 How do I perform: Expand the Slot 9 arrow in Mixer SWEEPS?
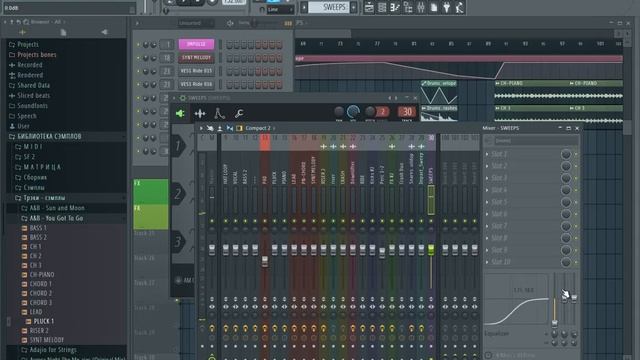(487, 250)
